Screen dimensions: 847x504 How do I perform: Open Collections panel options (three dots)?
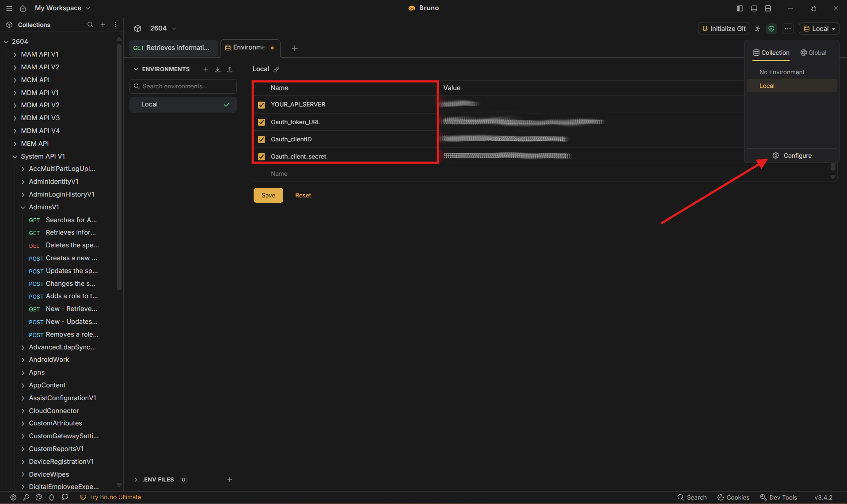[x=115, y=25]
